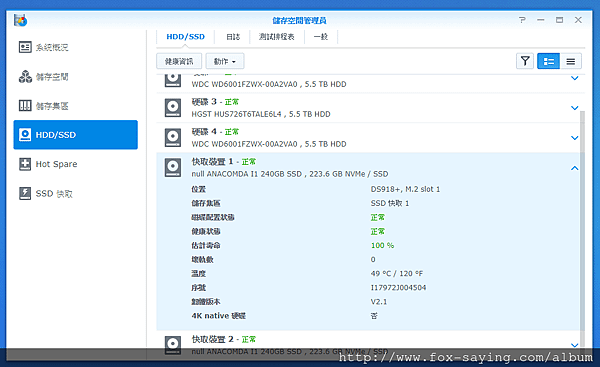Minimize the Storage Manager window
This screenshot has width=600, height=367.
click(x=541, y=20)
